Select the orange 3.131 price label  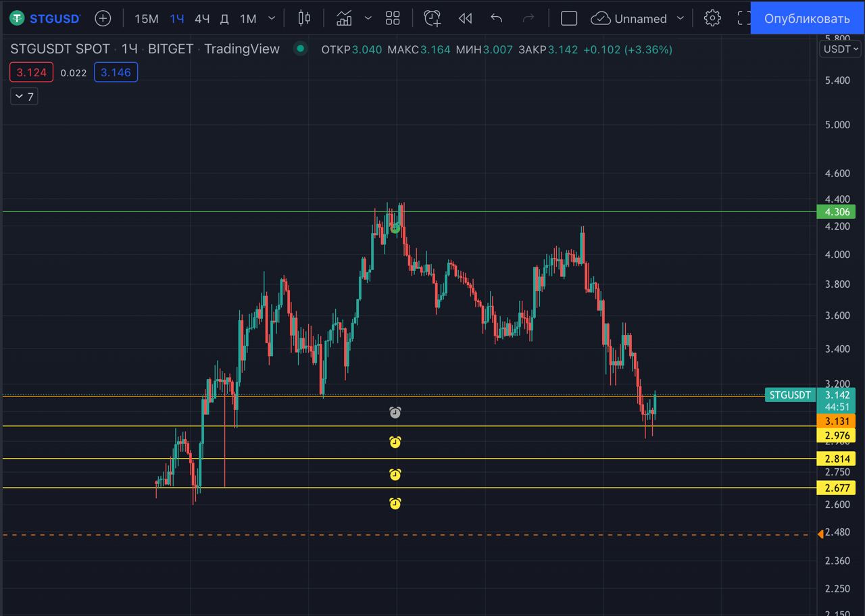836,421
